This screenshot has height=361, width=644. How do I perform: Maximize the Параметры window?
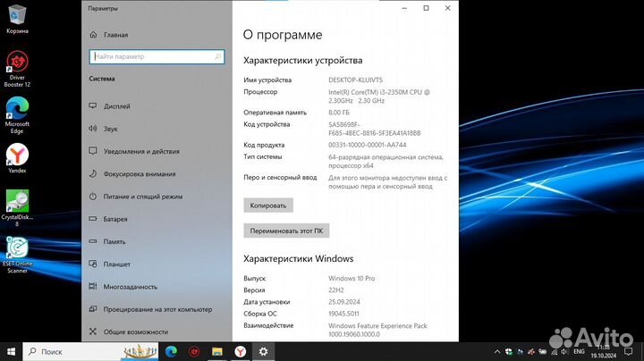tap(427, 8)
